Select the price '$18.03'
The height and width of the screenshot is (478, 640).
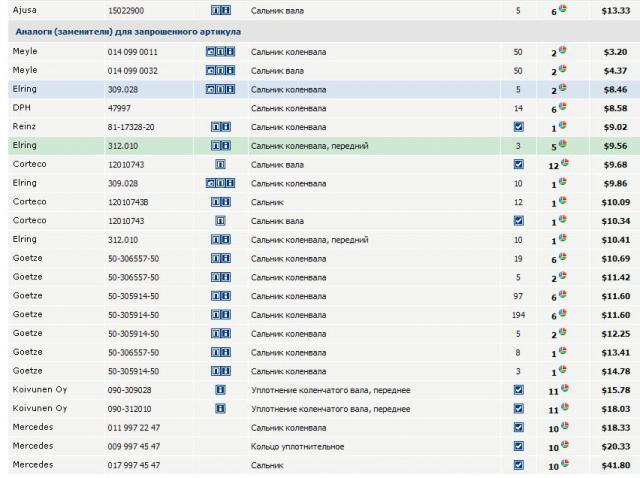tap(616, 409)
